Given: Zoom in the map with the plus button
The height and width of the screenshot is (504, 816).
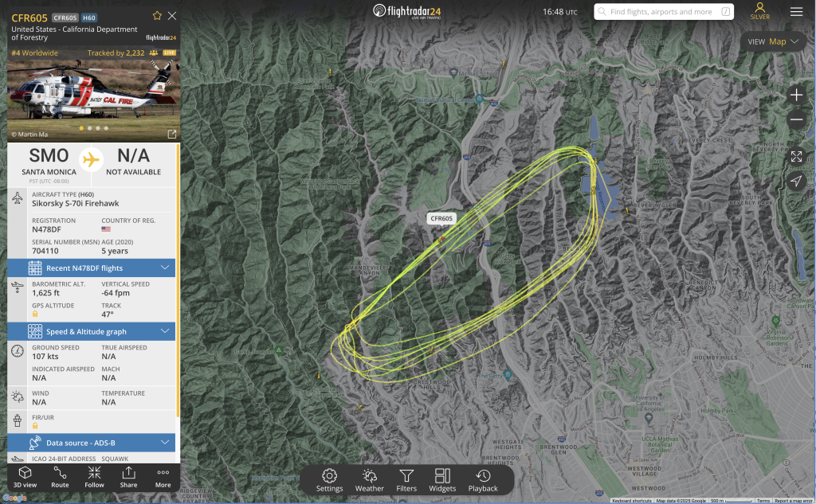Looking at the screenshot, I should (x=796, y=95).
